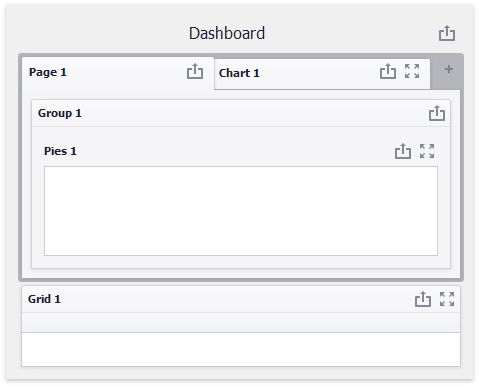Click the export icon in Group 1 header
This screenshot has height=387, width=479.
(437, 113)
